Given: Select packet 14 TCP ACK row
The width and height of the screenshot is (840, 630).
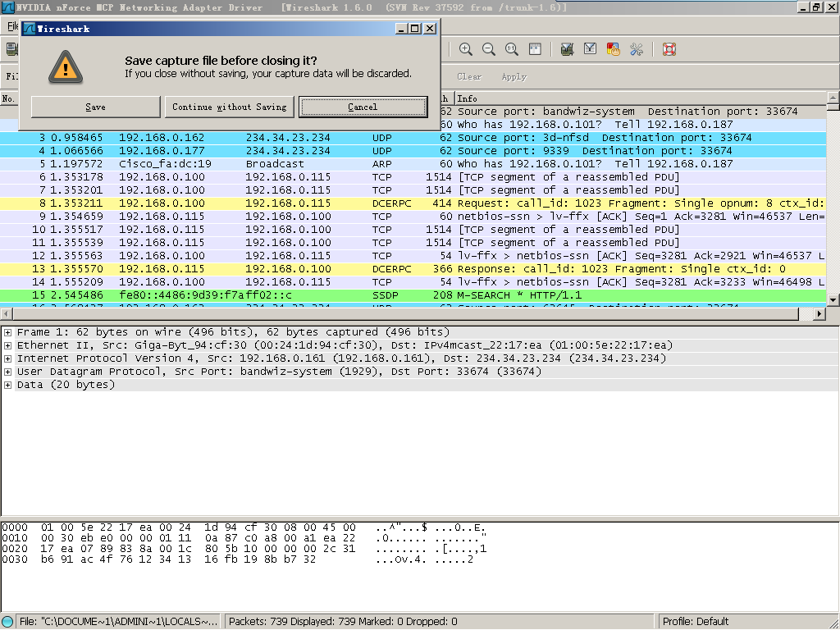Looking at the screenshot, I should click(x=413, y=282).
